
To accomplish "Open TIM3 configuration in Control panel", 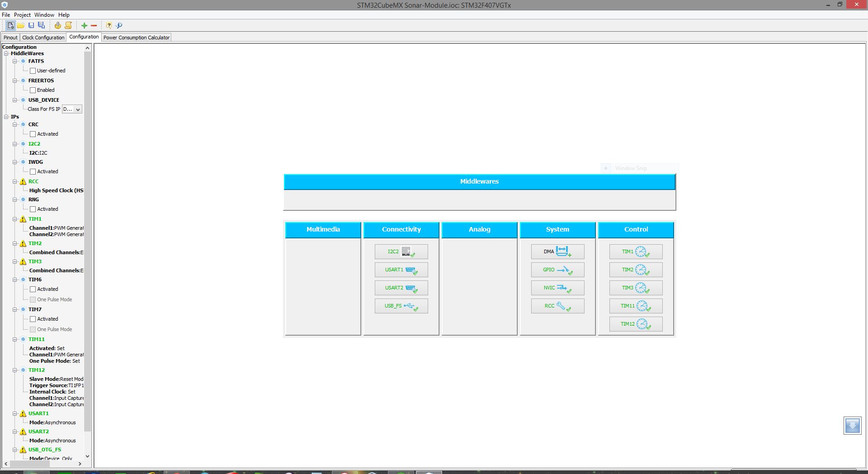I will (636, 288).
